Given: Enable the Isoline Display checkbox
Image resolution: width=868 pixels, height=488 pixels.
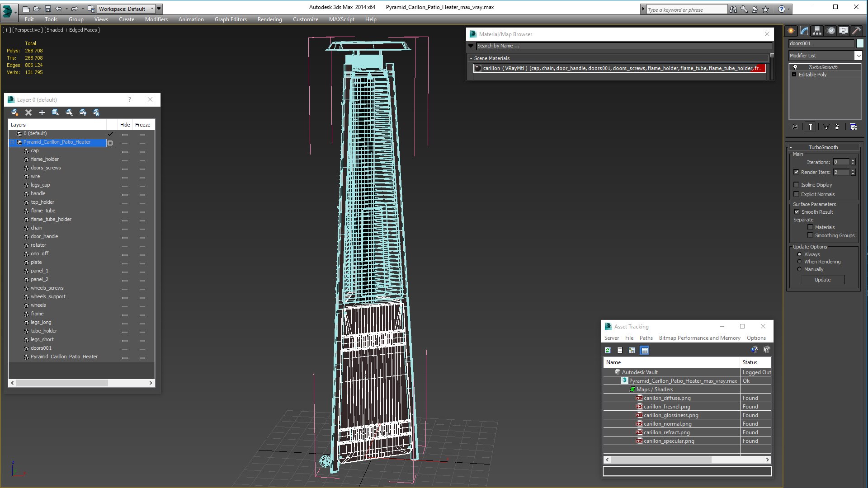Looking at the screenshot, I should [797, 185].
